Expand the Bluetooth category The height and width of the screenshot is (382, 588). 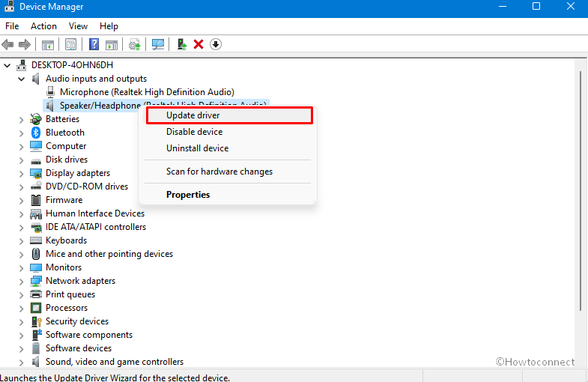coord(22,133)
